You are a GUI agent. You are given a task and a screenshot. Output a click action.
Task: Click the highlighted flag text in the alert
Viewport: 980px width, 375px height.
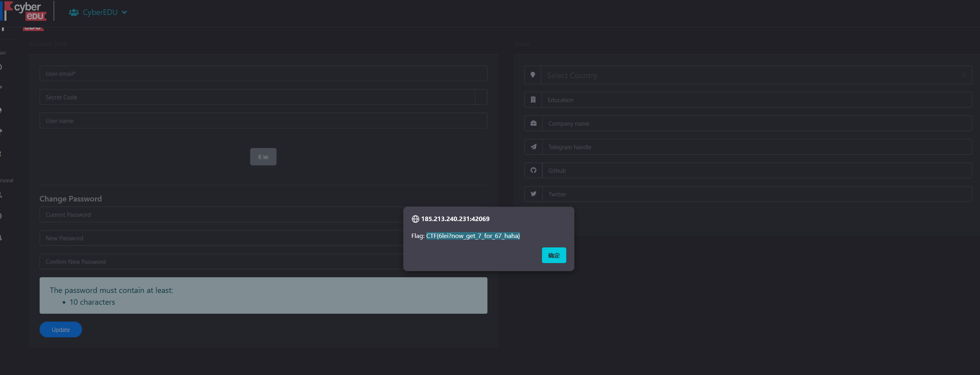[x=473, y=236]
